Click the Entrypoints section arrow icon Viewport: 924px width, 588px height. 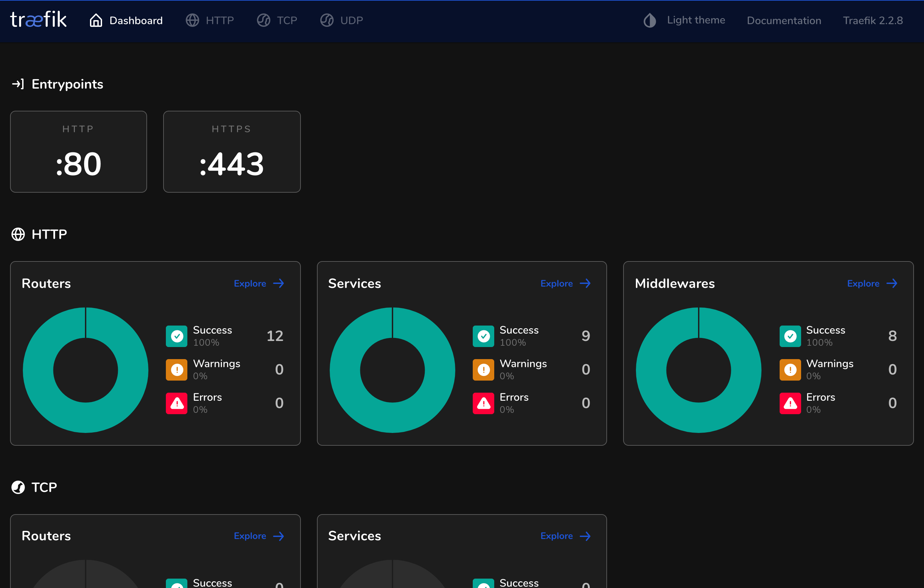[18, 84]
